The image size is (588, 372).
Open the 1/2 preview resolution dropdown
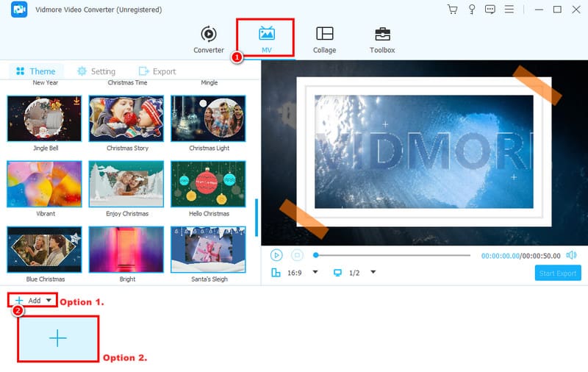tap(373, 272)
